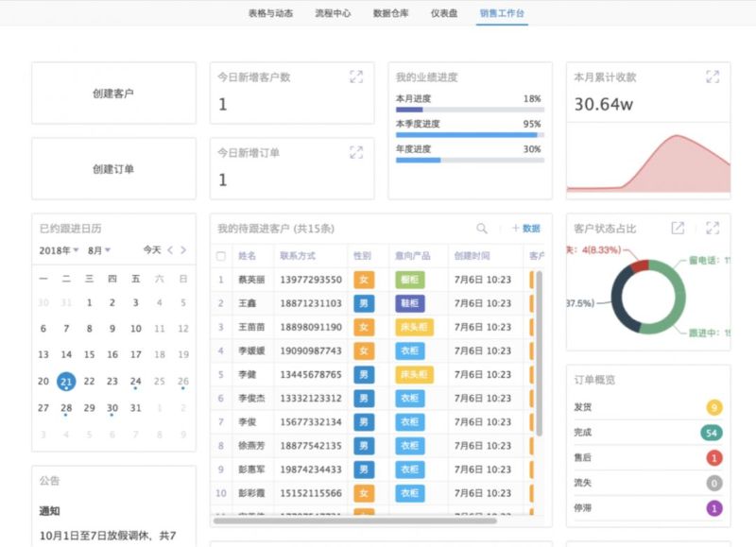This screenshot has width=756, height=547.
Task: Click the 创建客户 button
Action: tap(113, 93)
